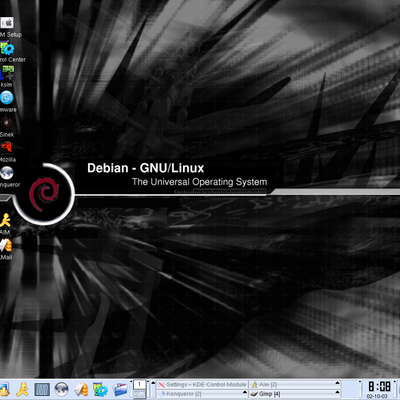Open the blue folder icon in the panel
Image resolution: width=400 pixels, height=400 pixels.
tap(120, 389)
